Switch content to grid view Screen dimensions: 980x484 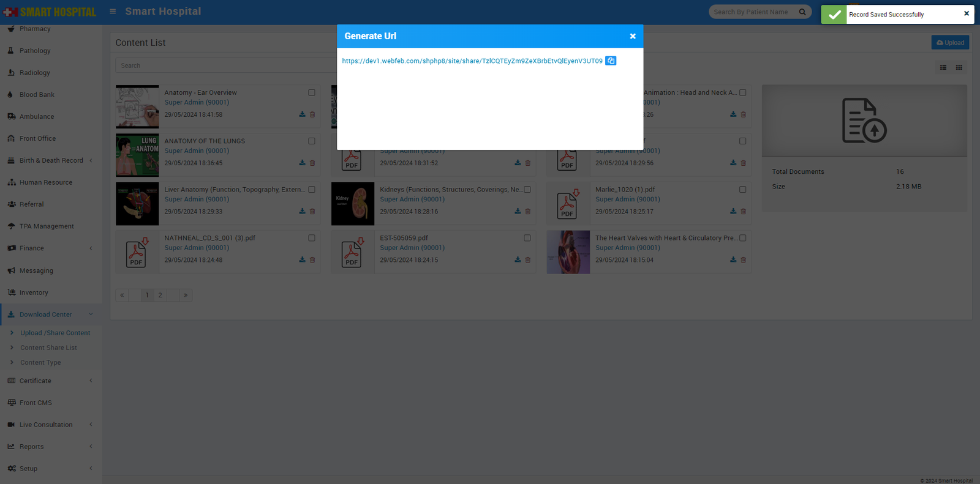(959, 67)
